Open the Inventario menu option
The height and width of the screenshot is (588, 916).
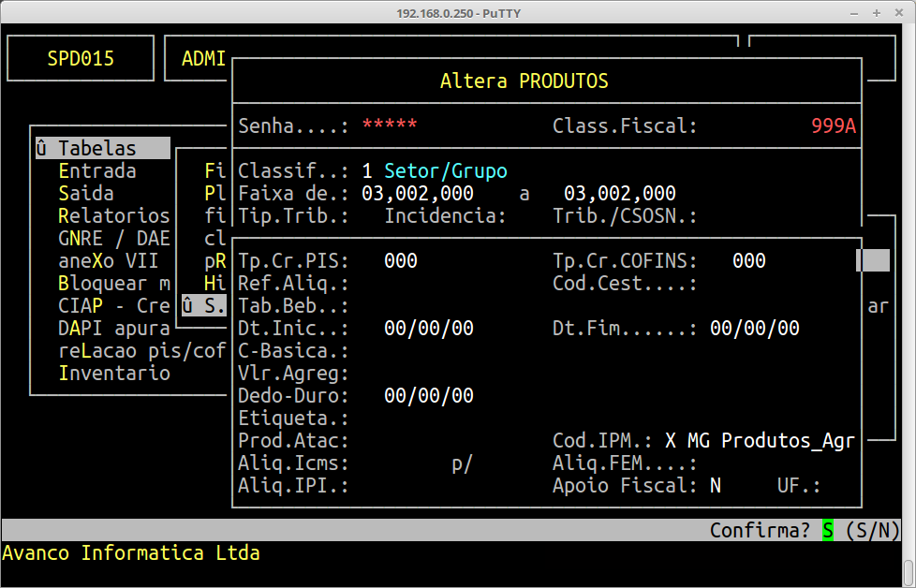point(113,374)
